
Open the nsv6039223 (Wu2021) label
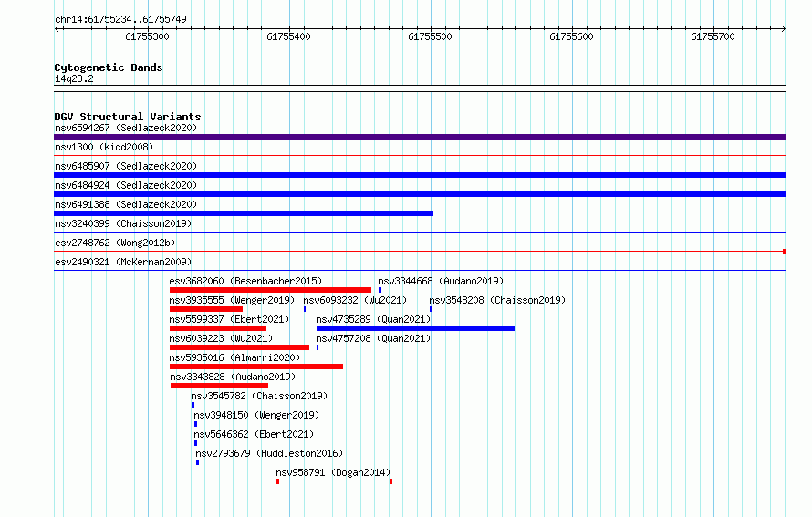click(221, 338)
